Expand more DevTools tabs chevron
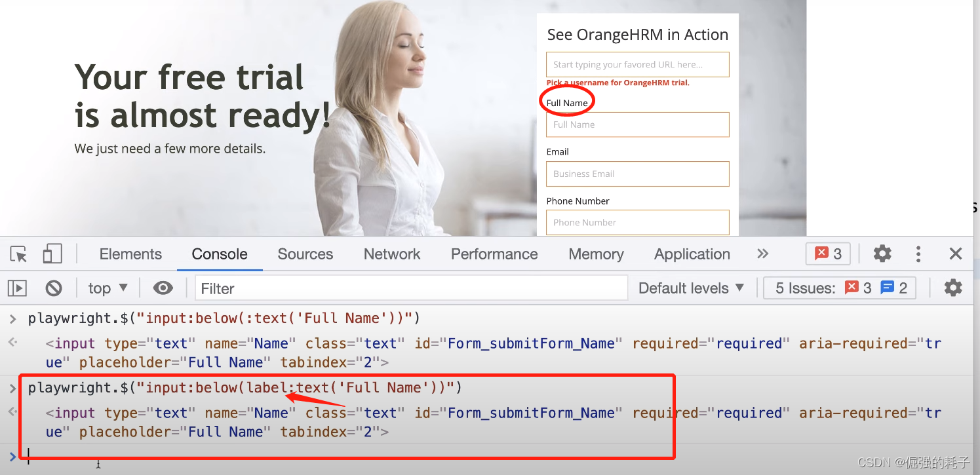The width and height of the screenshot is (980, 475). tap(762, 254)
